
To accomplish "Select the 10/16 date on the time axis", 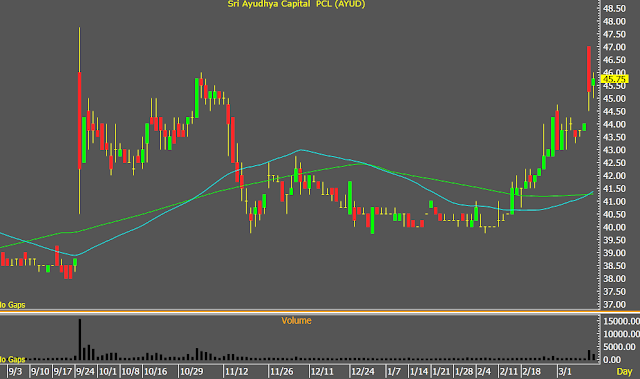I will coord(156,372).
